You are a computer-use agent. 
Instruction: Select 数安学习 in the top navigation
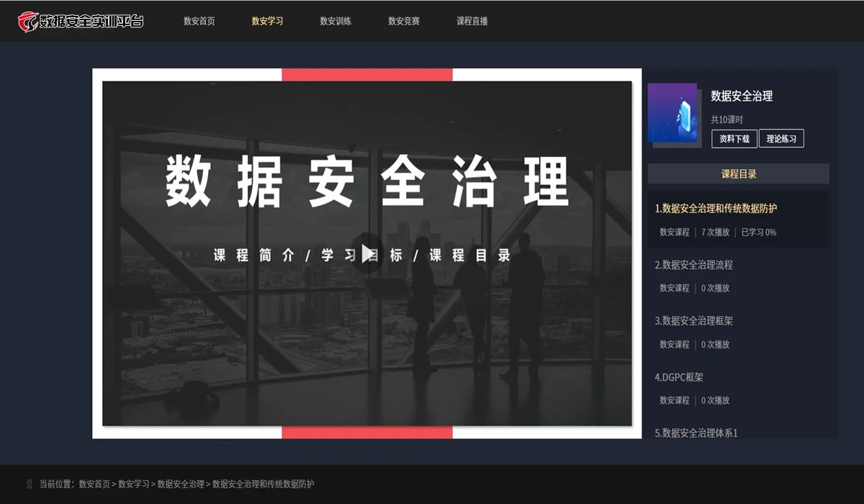pos(267,21)
